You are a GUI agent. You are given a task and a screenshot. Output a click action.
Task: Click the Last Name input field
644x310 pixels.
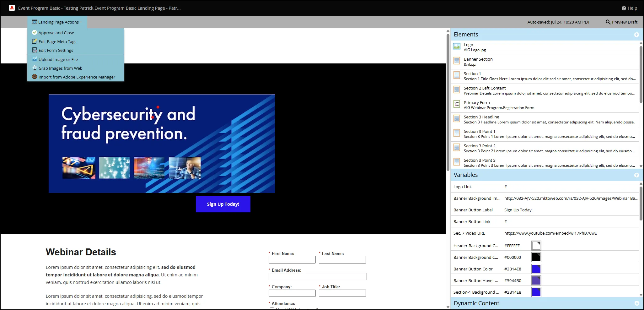(342, 260)
